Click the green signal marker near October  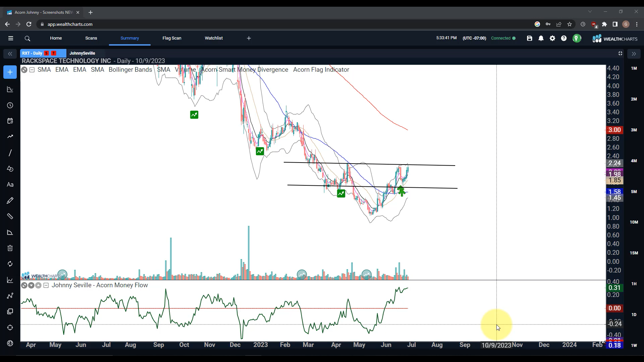pyautogui.click(x=194, y=115)
